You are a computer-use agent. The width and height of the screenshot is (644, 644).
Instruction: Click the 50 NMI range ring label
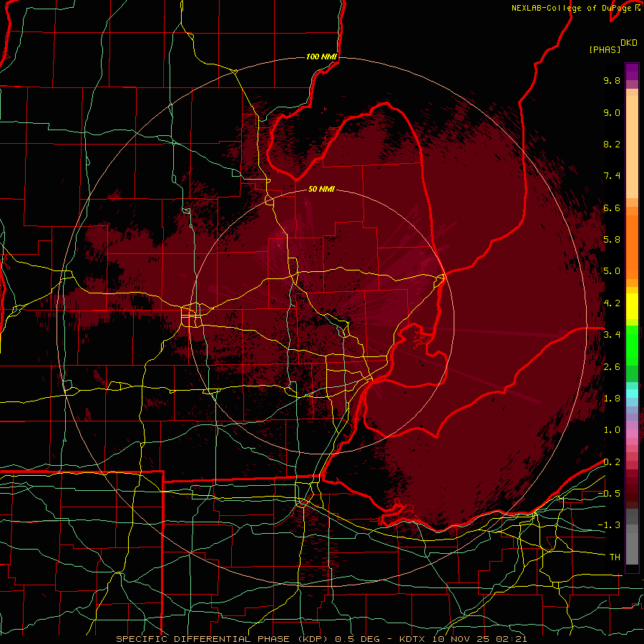(x=321, y=189)
